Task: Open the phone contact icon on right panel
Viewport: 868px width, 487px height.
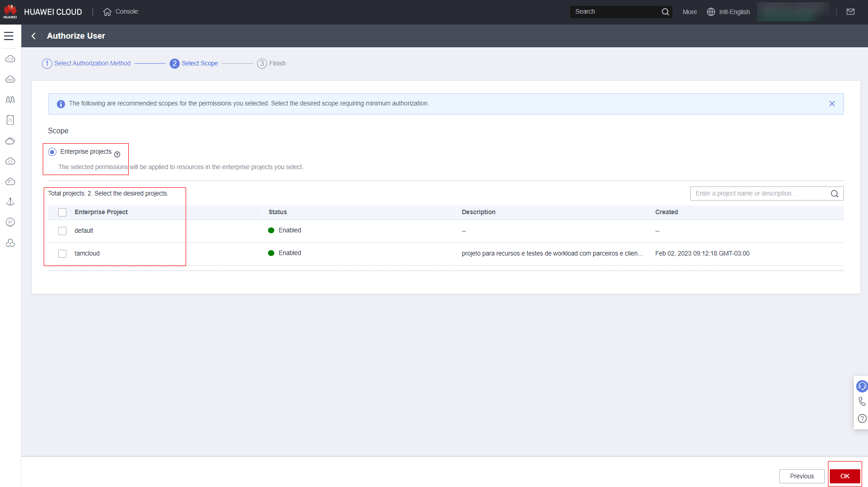Action: (862, 402)
